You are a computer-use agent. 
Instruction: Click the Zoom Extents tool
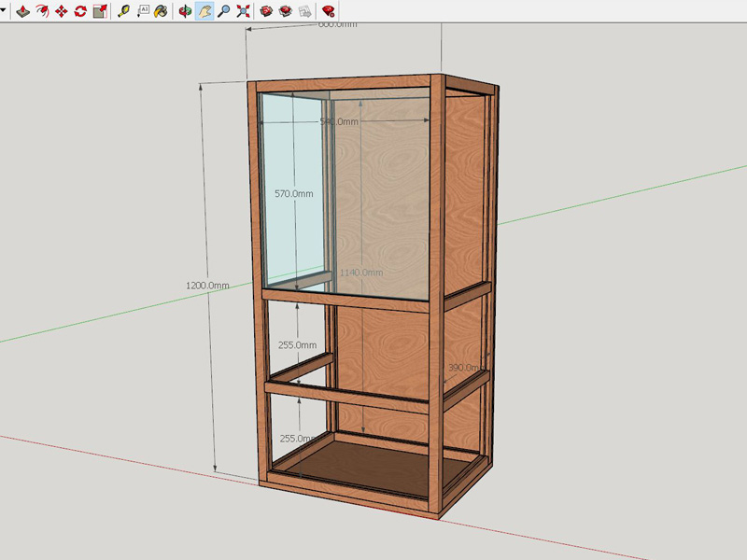pos(243,11)
